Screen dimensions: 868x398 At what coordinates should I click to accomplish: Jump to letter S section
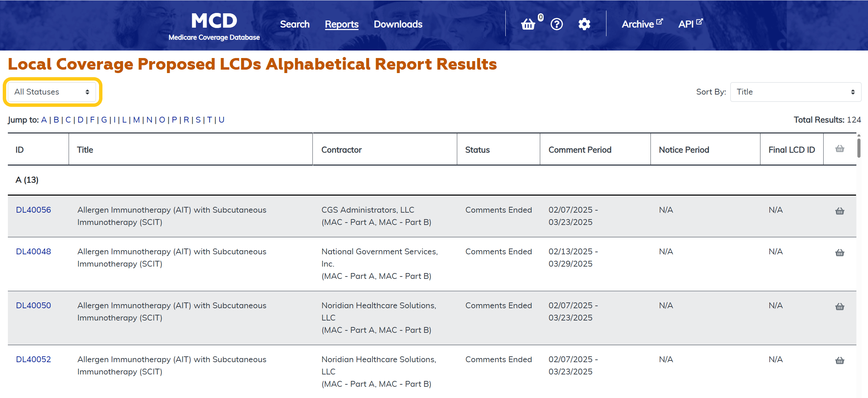point(198,120)
